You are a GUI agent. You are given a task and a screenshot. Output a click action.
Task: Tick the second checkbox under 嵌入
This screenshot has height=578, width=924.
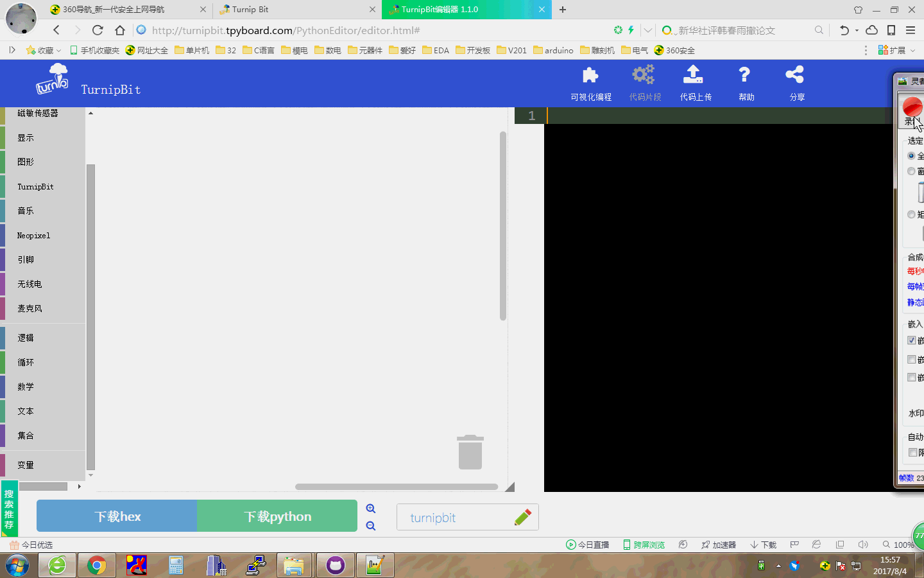tap(911, 360)
